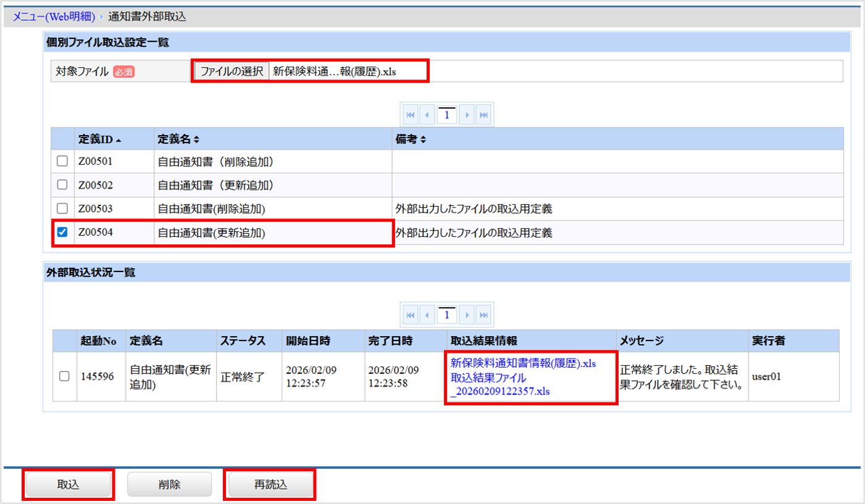Click 備考 text in Z00504 row
The height and width of the screenshot is (504, 865).
(x=474, y=233)
